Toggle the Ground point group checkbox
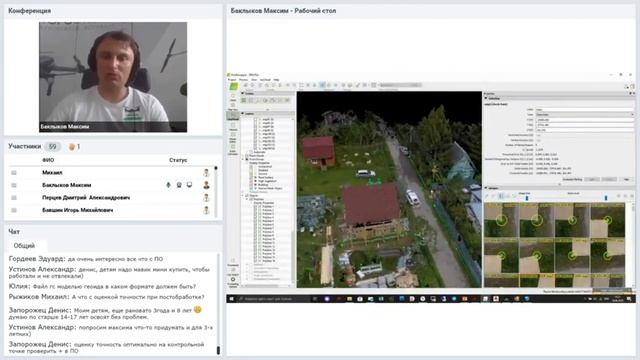 point(251,174)
